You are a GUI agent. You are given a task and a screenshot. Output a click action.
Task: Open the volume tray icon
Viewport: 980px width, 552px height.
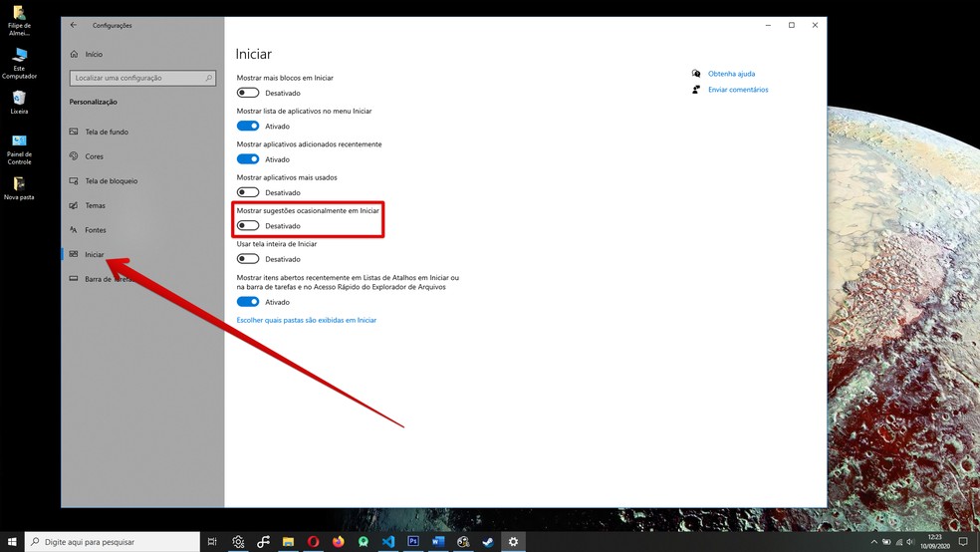(910, 542)
